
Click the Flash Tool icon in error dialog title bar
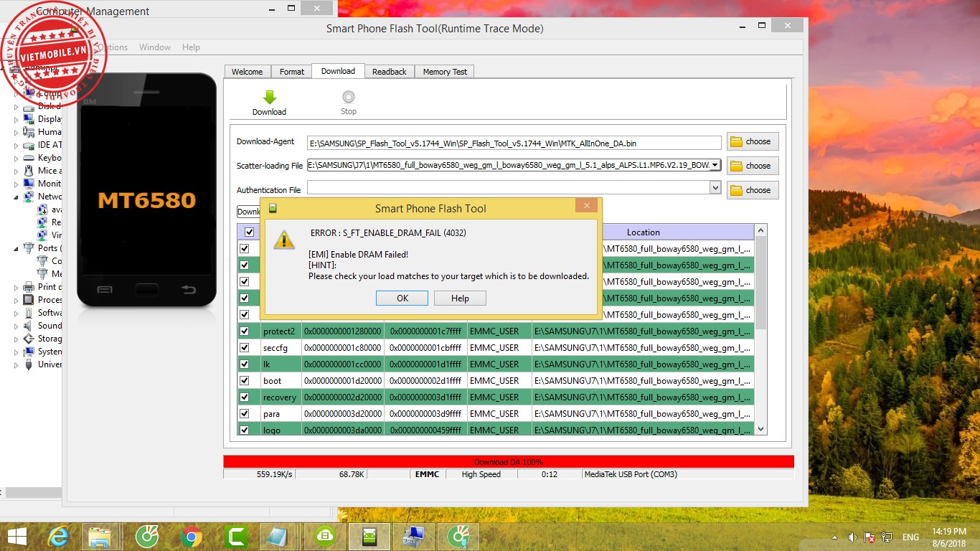(x=273, y=208)
